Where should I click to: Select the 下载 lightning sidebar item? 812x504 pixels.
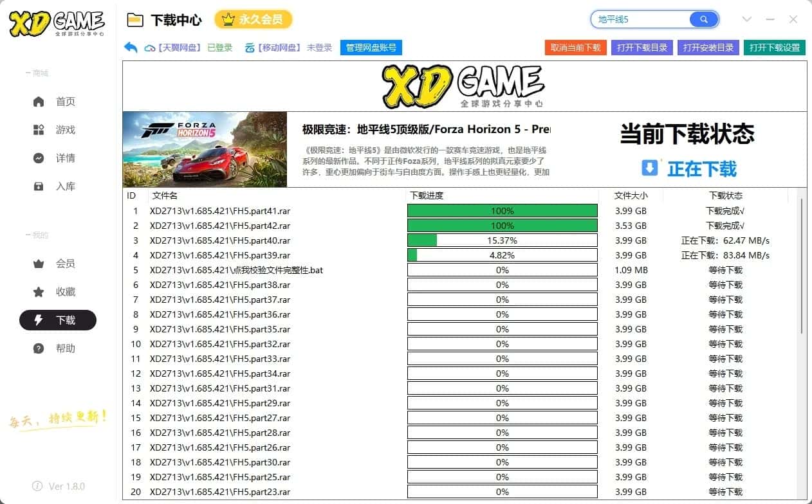tap(58, 320)
